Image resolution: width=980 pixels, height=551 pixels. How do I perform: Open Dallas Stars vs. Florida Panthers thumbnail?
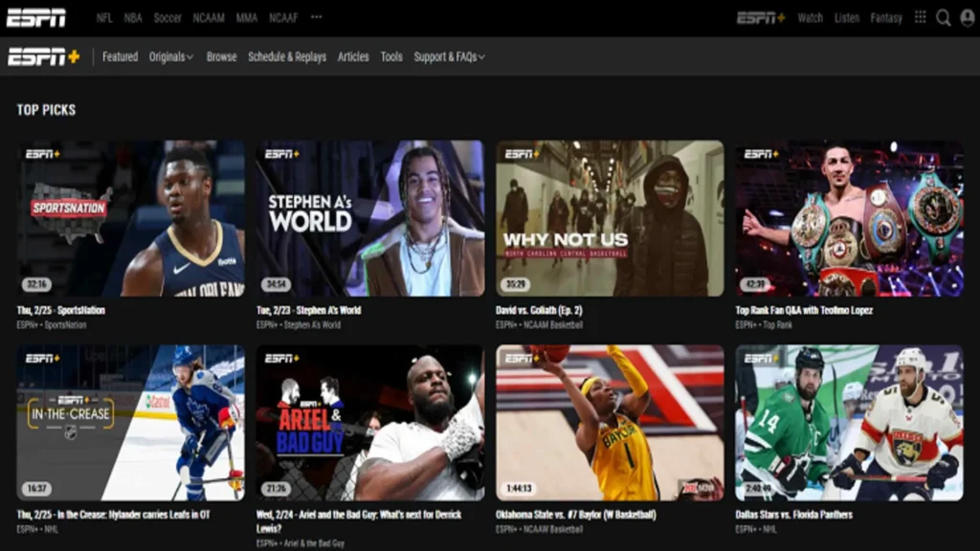pos(849,423)
